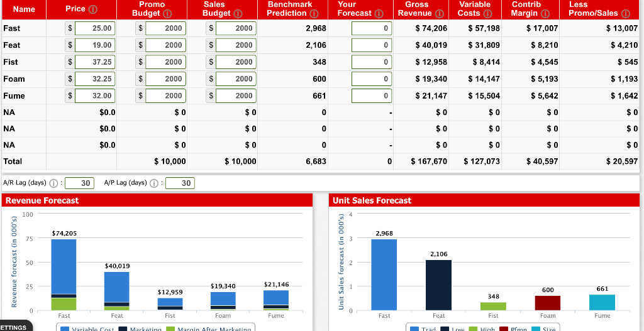
Task: Click the Name column header
Action: 23,9
